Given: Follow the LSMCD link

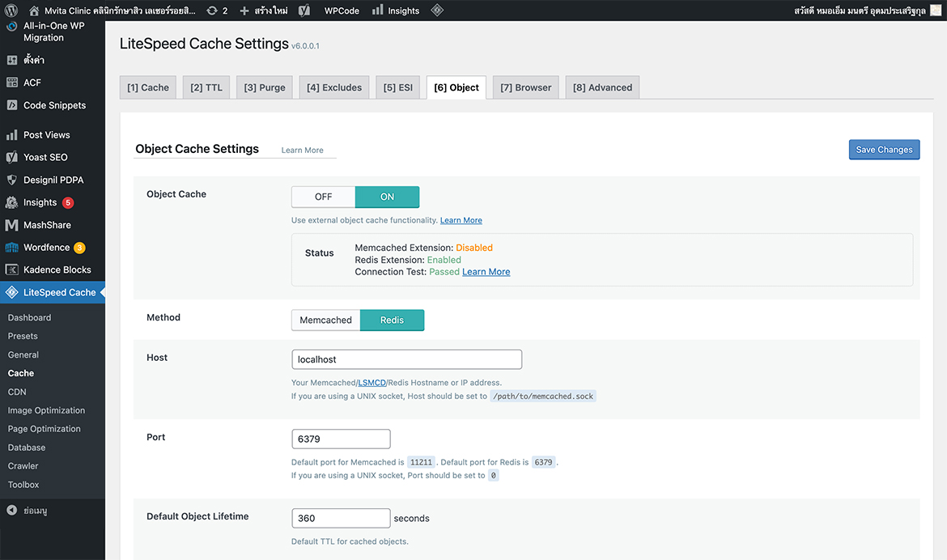Looking at the screenshot, I should (x=372, y=383).
